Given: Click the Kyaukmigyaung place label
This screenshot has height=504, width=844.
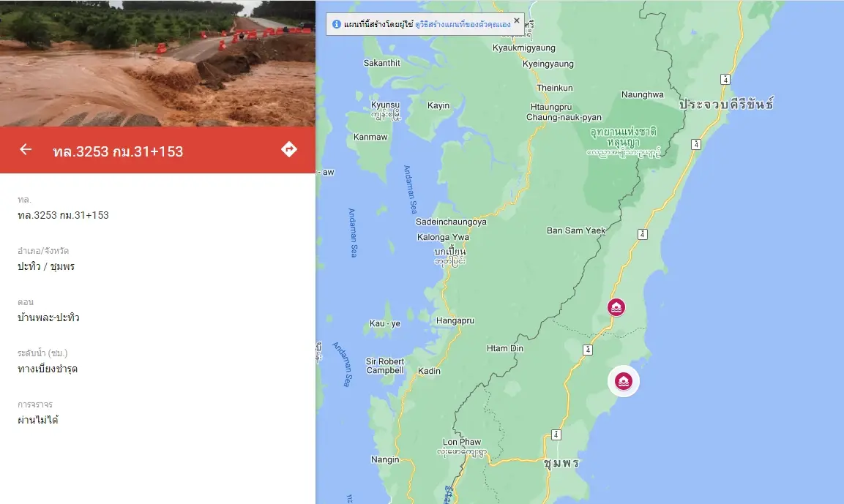Looking at the screenshot, I should 523,48.
